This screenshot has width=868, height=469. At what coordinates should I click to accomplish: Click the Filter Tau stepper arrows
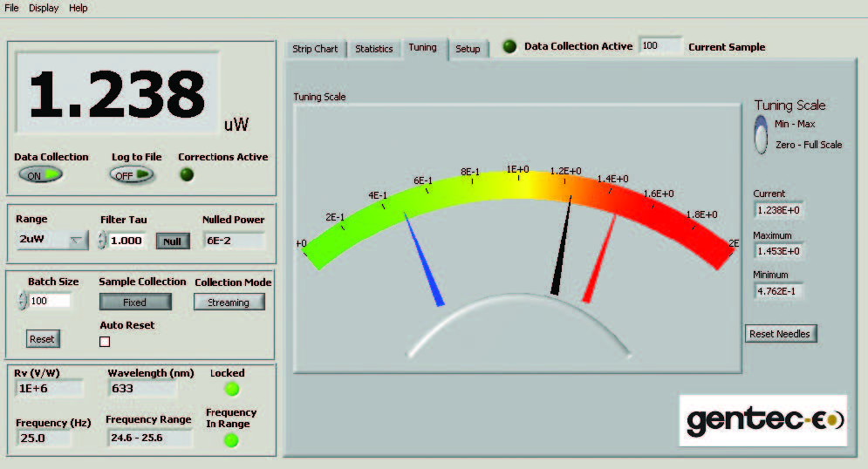tap(102, 241)
